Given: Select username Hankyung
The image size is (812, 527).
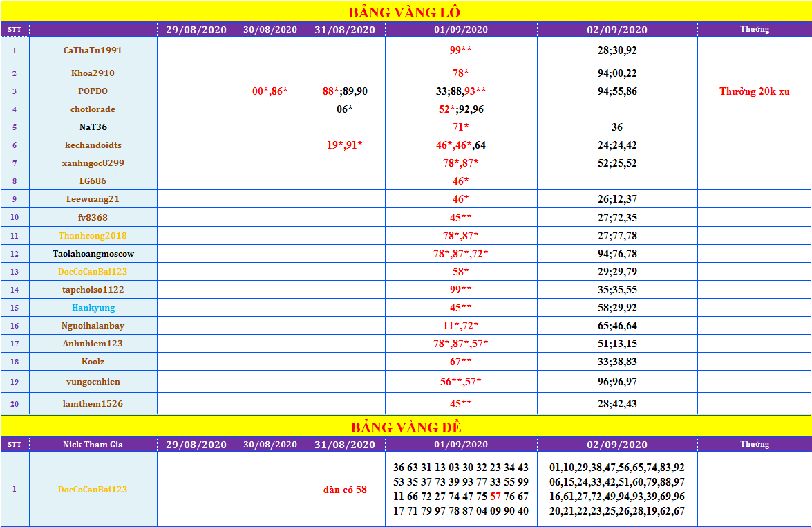Looking at the screenshot, I should (x=93, y=308).
